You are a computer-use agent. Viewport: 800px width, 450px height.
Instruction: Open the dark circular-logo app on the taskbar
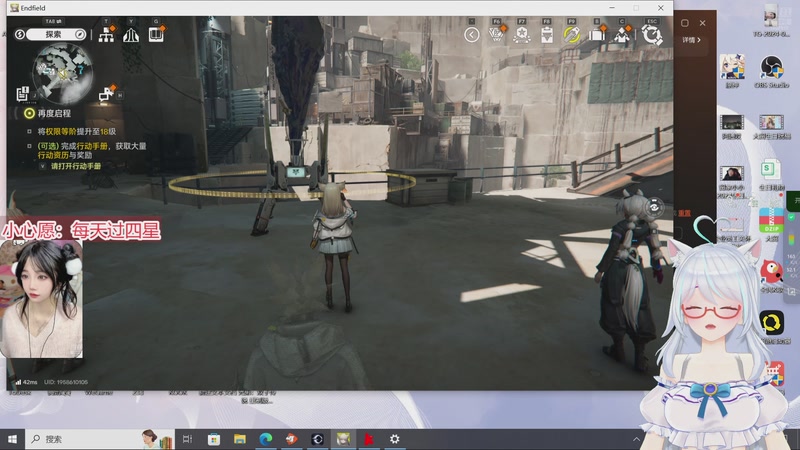[x=317, y=439]
